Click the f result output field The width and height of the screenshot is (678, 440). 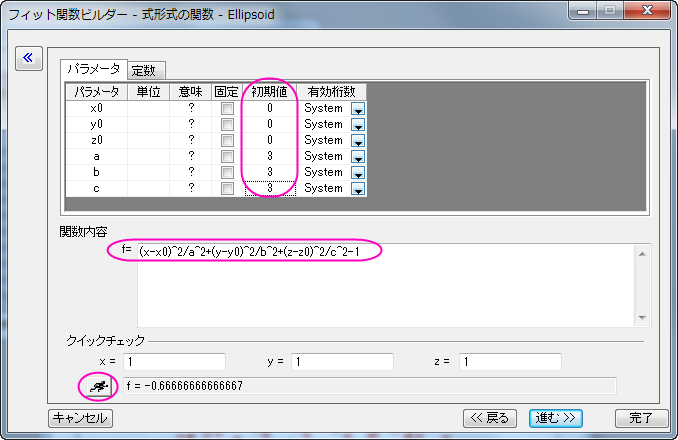pos(370,386)
